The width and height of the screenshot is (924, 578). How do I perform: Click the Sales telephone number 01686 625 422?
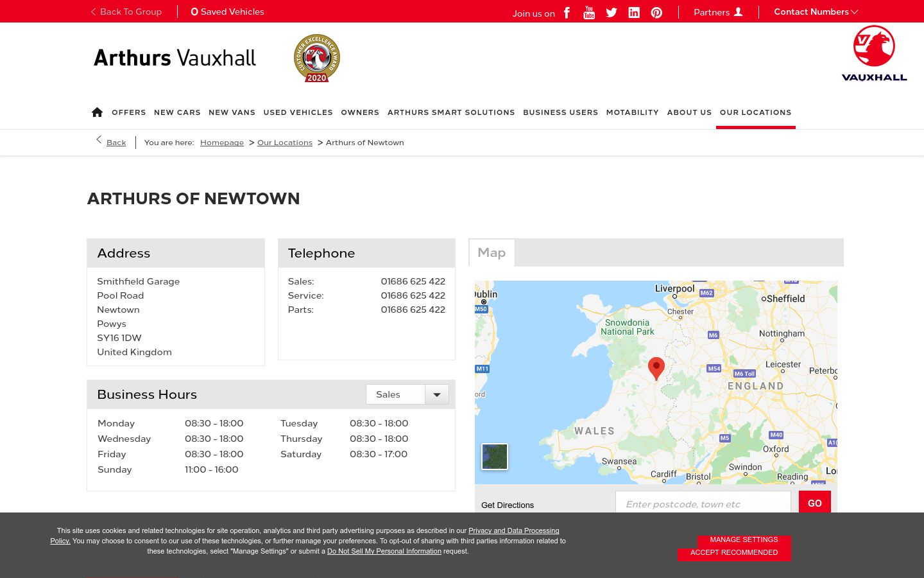pos(413,281)
